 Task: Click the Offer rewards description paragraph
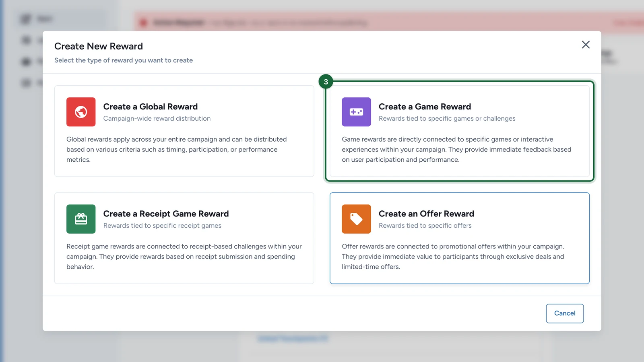coord(453,256)
